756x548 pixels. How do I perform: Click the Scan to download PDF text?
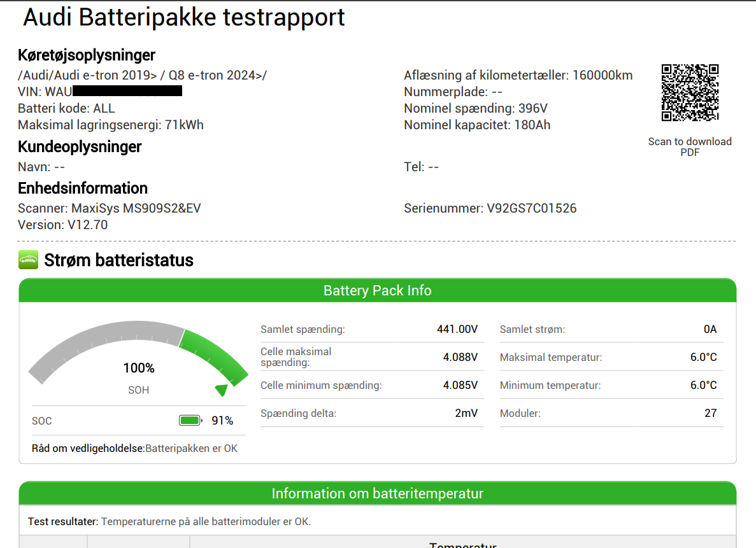pyautogui.click(x=690, y=146)
